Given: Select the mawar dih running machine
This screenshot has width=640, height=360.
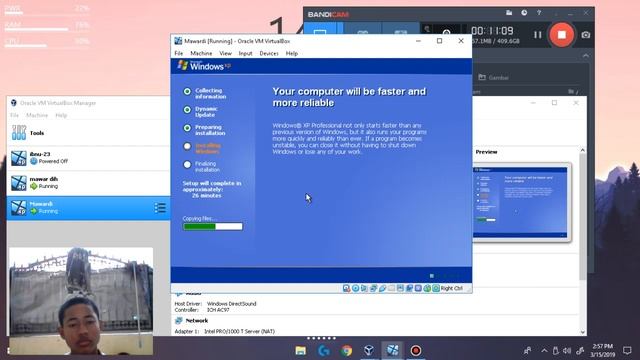Looking at the screenshot, I should tap(89, 183).
